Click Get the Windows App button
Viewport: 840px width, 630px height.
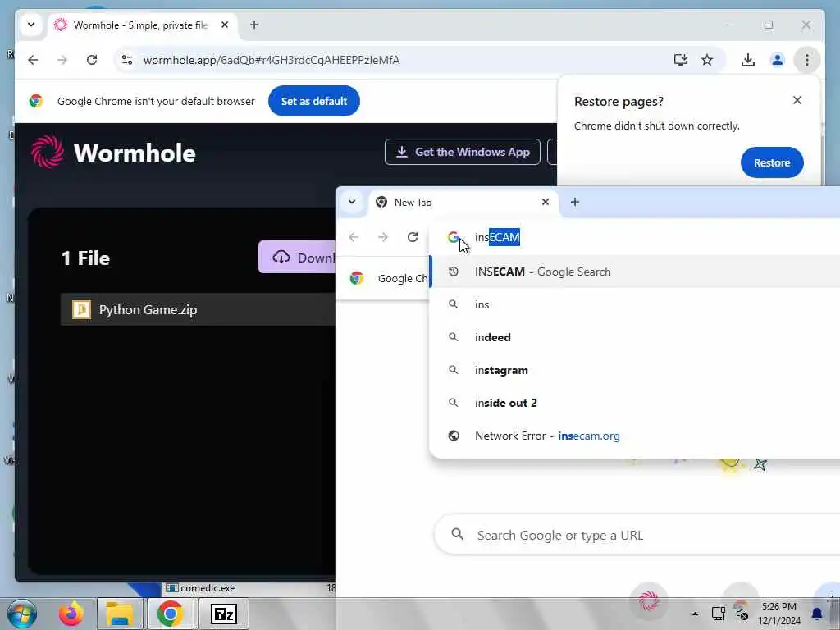point(463,152)
